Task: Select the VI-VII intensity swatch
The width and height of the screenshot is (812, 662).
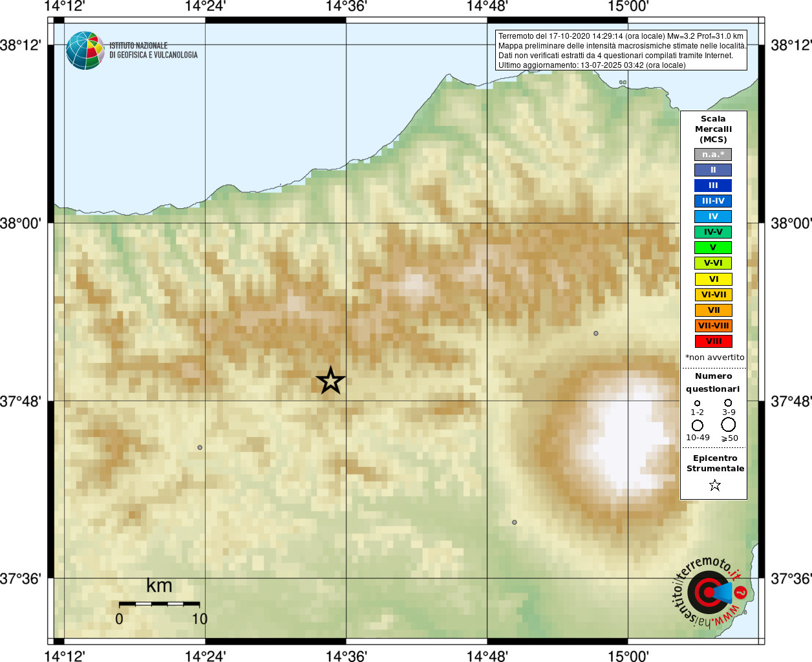Action: click(x=714, y=295)
